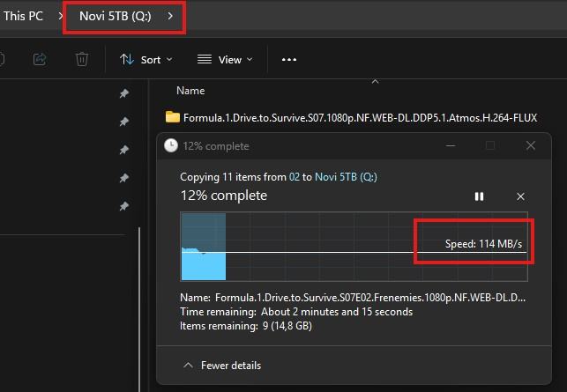
Task: Click This PC in the breadcrumb
Action: tap(26, 16)
